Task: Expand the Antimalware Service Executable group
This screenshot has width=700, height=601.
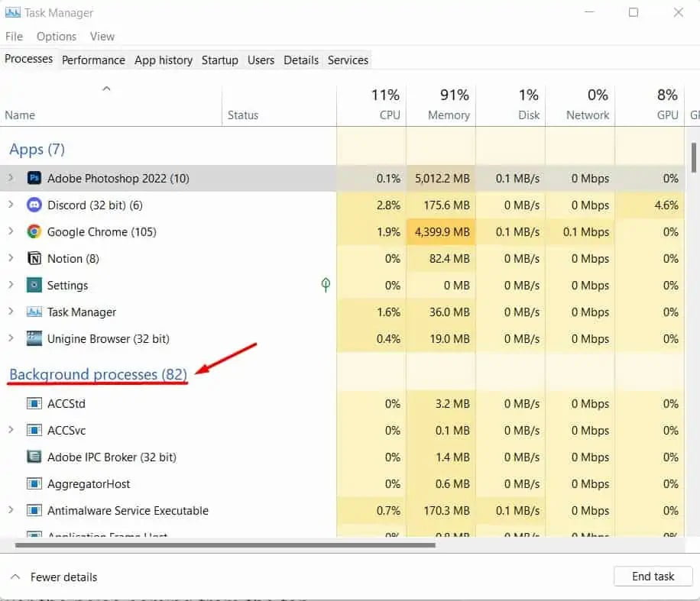Action: (11, 510)
